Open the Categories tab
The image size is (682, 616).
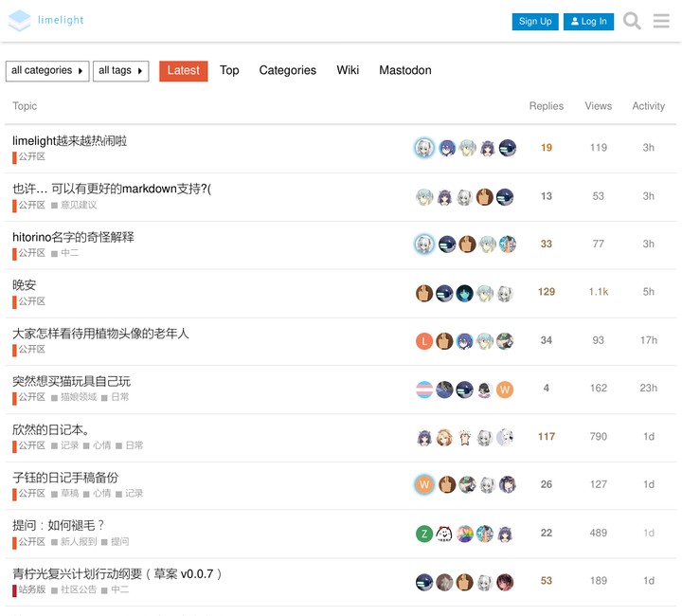[x=287, y=70]
